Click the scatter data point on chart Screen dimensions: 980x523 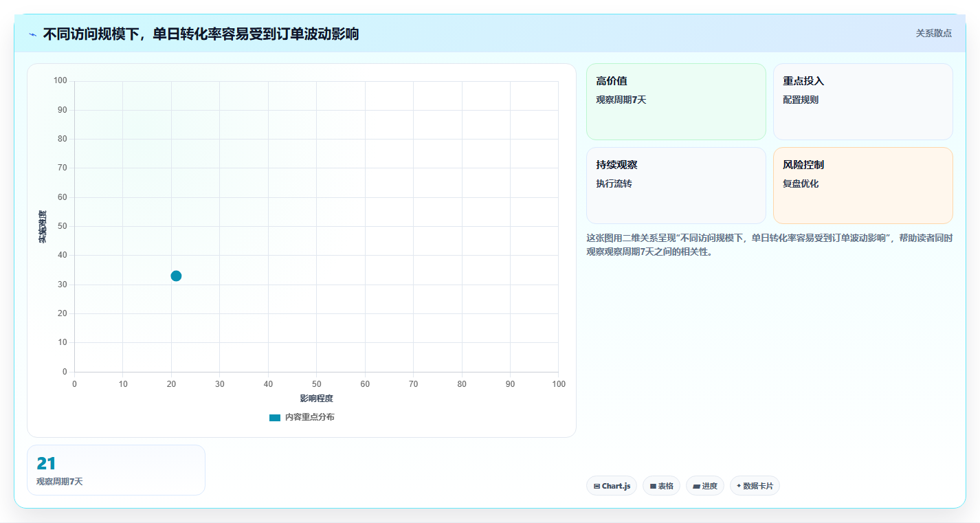[176, 276]
